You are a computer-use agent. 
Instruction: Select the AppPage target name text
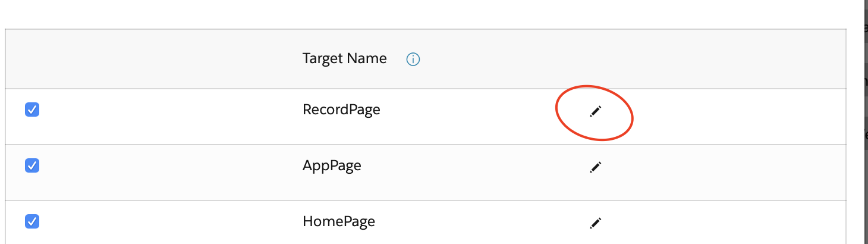(x=332, y=166)
